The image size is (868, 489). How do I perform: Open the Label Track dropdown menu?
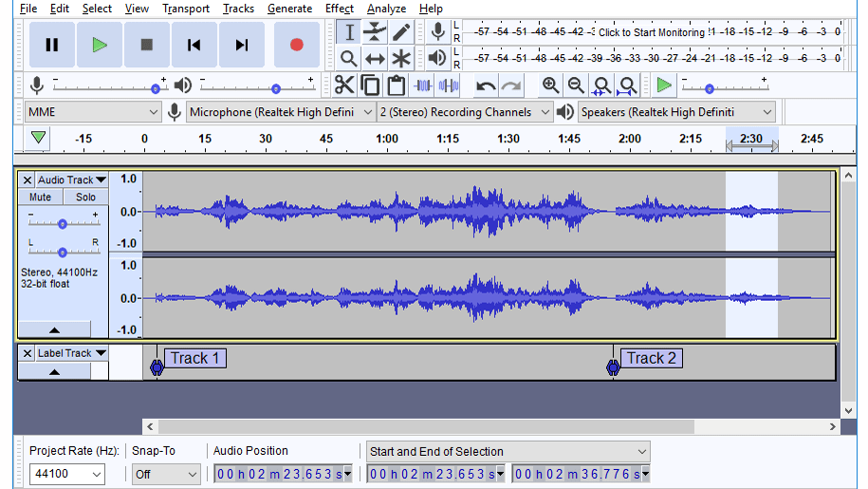point(72,353)
